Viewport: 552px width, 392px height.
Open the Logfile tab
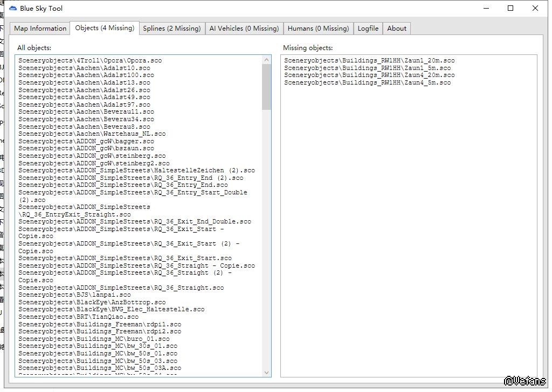368,29
